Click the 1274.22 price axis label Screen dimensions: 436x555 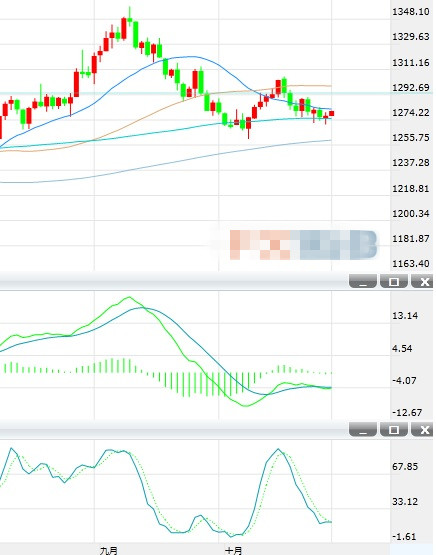click(x=411, y=113)
